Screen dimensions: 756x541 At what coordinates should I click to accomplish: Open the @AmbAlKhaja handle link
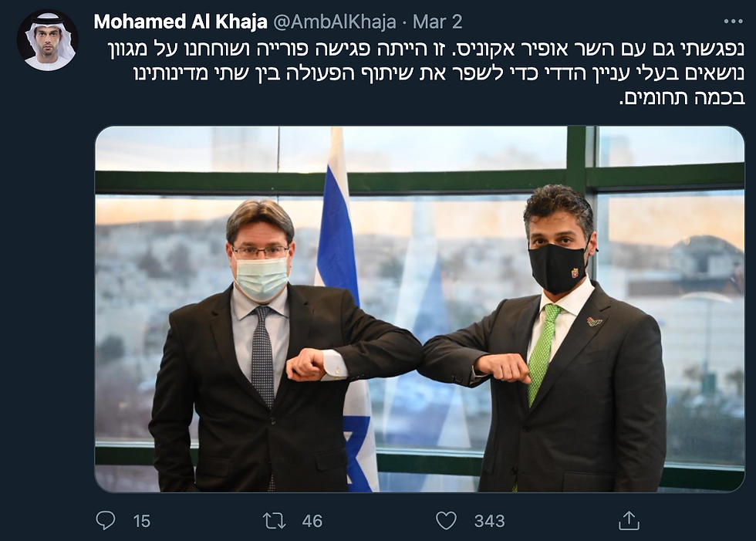pyautogui.click(x=335, y=22)
